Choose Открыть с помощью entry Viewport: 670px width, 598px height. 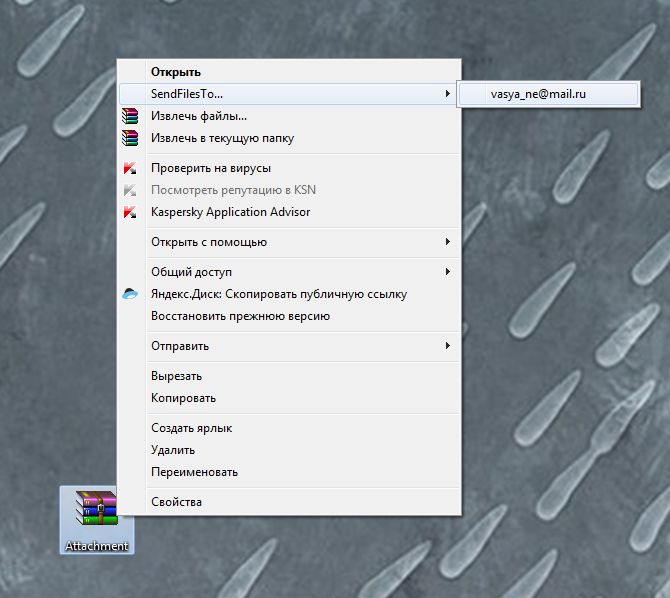[x=289, y=242]
